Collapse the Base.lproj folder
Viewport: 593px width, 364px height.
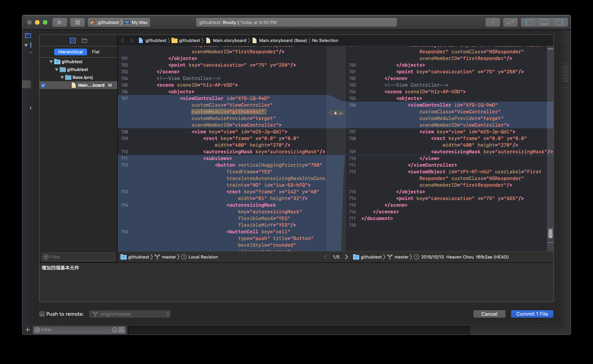[62, 77]
